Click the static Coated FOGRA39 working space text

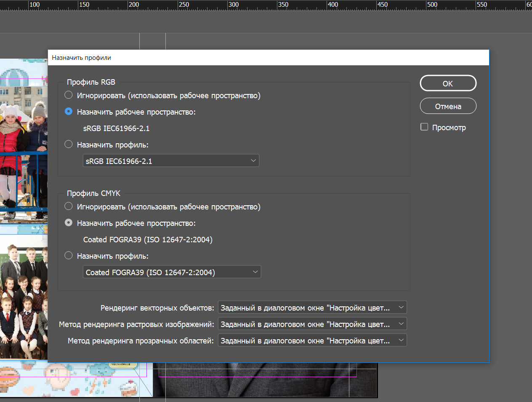[x=148, y=239]
